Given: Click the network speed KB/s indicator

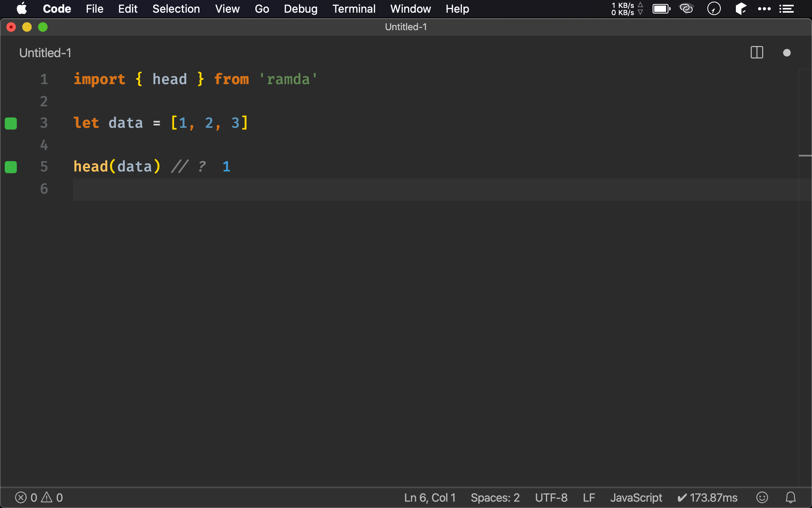Looking at the screenshot, I should click(x=627, y=9).
